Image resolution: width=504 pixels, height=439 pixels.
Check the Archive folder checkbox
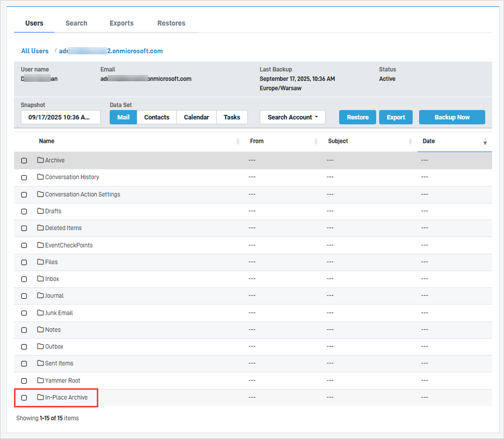(24, 160)
